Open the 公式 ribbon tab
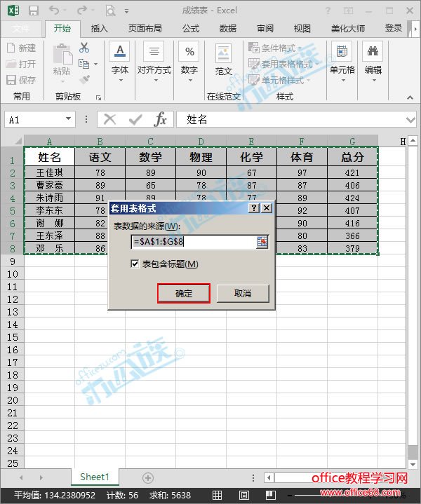421x504 pixels. click(x=191, y=29)
